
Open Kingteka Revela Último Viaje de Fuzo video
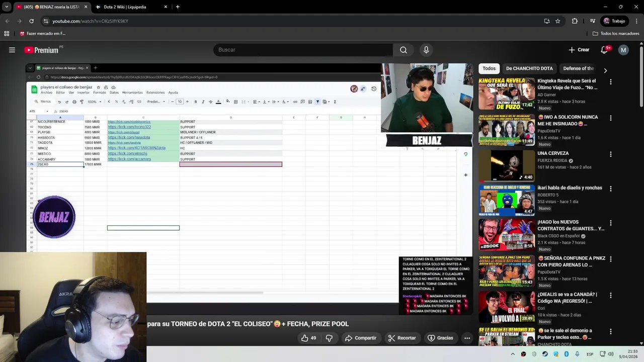point(568,84)
